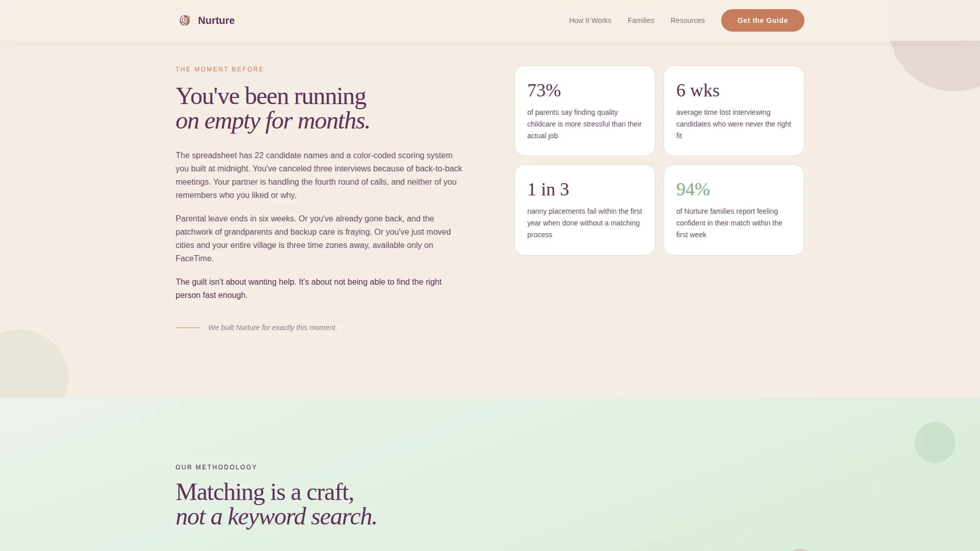Click the Get the Guide button
The width and height of the screenshot is (980, 551).
763,20
